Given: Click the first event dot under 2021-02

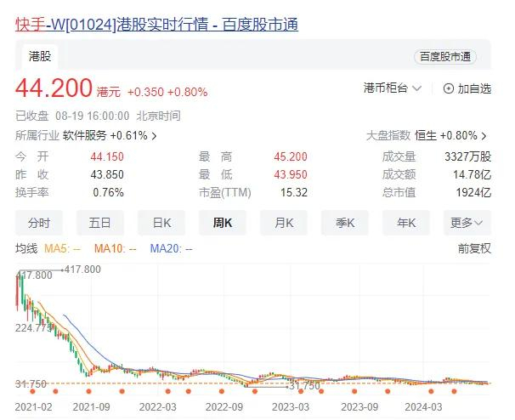Looking at the screenshot, I should point(32,391).
